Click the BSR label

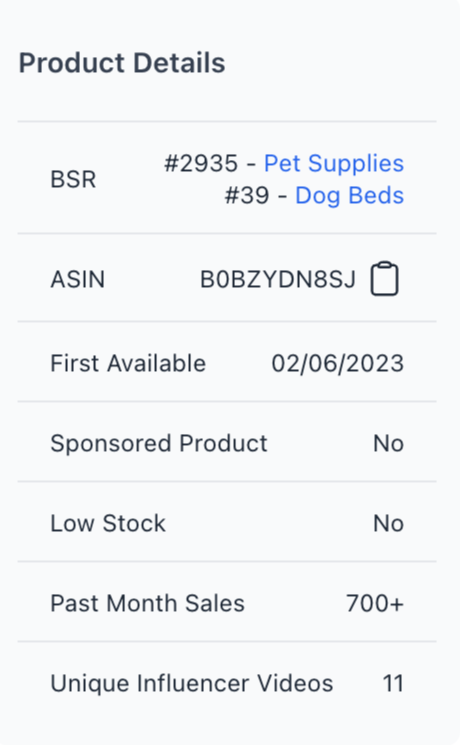pyautogui.click(x=74, y=180)
